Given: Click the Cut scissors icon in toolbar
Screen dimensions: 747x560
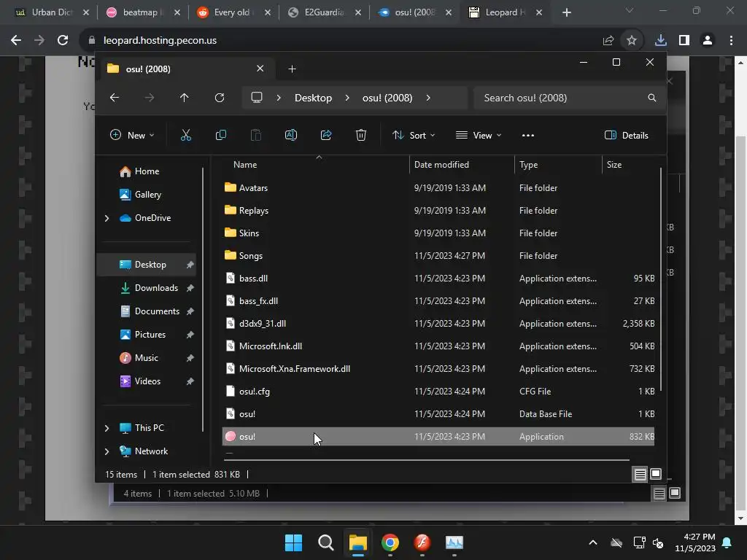Looking at the screenshot, I should pyautogui.click(x=186, y=135).
